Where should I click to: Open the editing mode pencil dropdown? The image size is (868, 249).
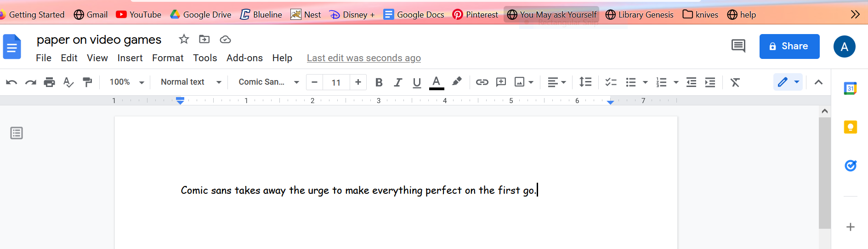coord(788,82)
